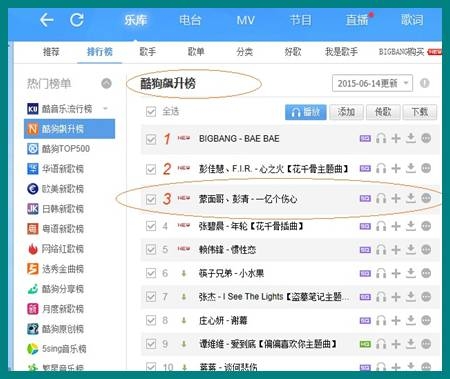The height and width of the screenshot is (379, 450).
Task: Download 谭维维 - 爱到底
Action: [x=411, y=344]
